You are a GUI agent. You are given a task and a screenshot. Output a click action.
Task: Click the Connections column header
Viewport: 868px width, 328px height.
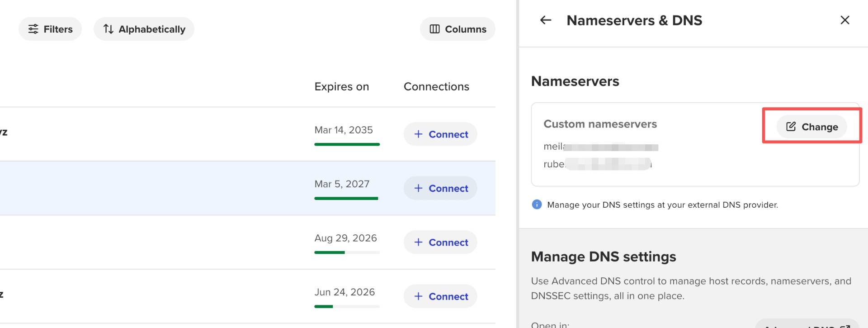click(436, 86)
